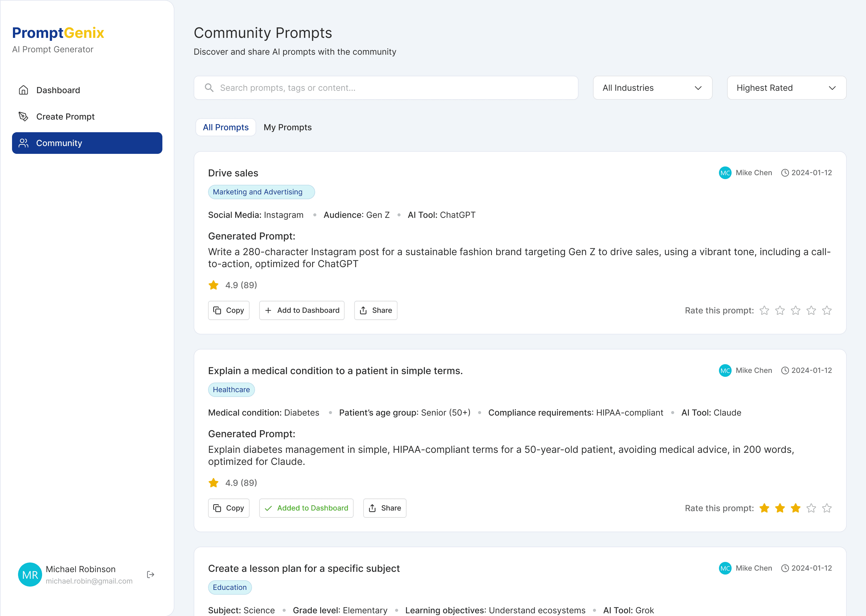Switch to the My Prompts tab

pos(287,127)
